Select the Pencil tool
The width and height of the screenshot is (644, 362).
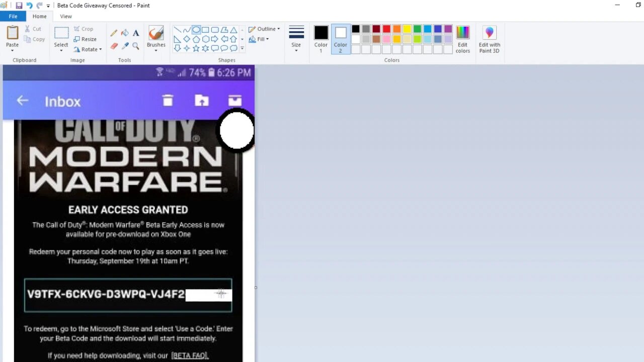(114, 33)
